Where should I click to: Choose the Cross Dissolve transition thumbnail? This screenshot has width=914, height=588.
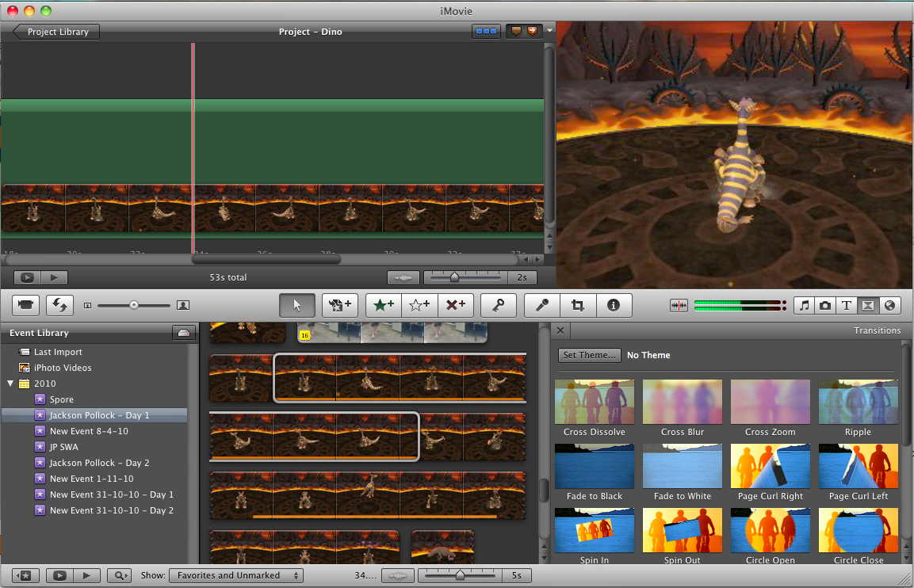pyautogui.click(x=595, y=401)
